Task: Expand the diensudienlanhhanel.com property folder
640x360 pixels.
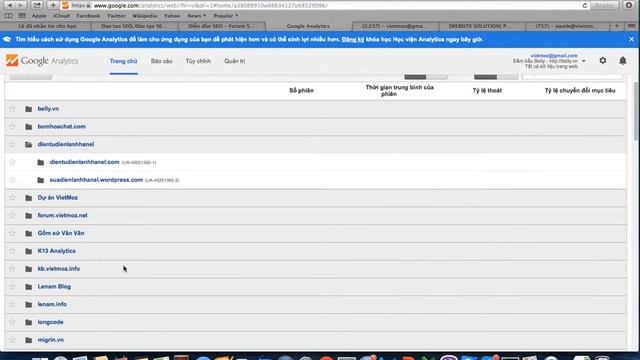Action: pyautogui.click(x=40, y=162)
